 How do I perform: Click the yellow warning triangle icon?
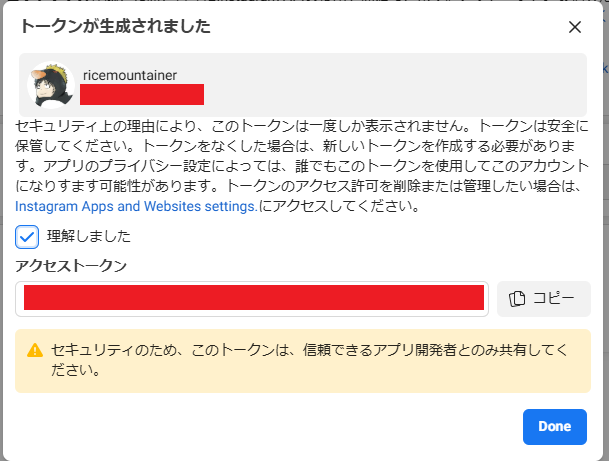coord(35,350)
